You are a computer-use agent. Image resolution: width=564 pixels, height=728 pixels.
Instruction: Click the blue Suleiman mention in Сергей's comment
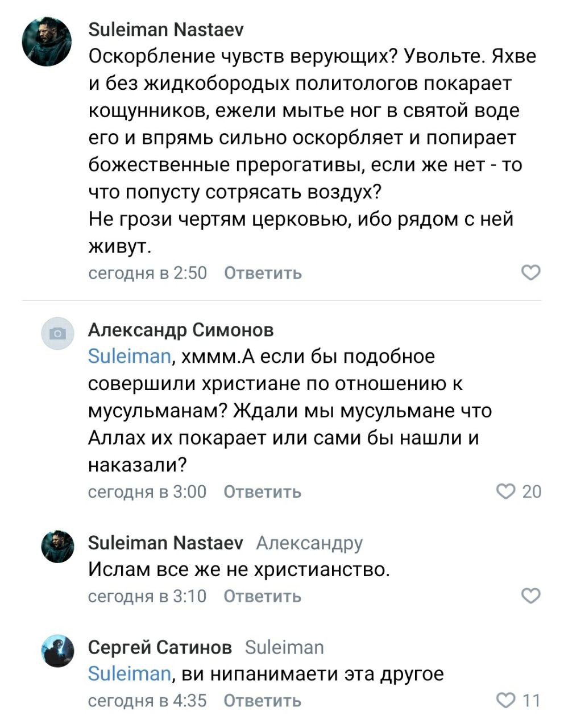click(x=130, y=674)
